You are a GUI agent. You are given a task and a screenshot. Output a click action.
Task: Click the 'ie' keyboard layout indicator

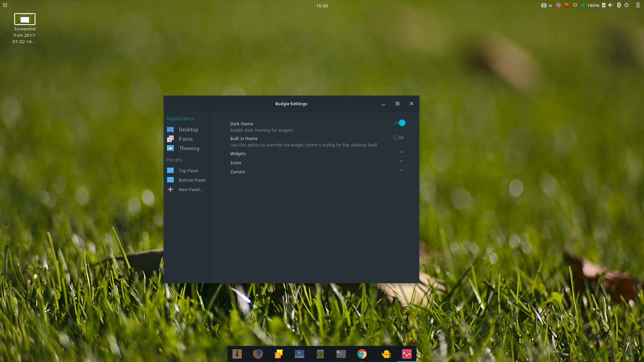click(x=550, y=5)
